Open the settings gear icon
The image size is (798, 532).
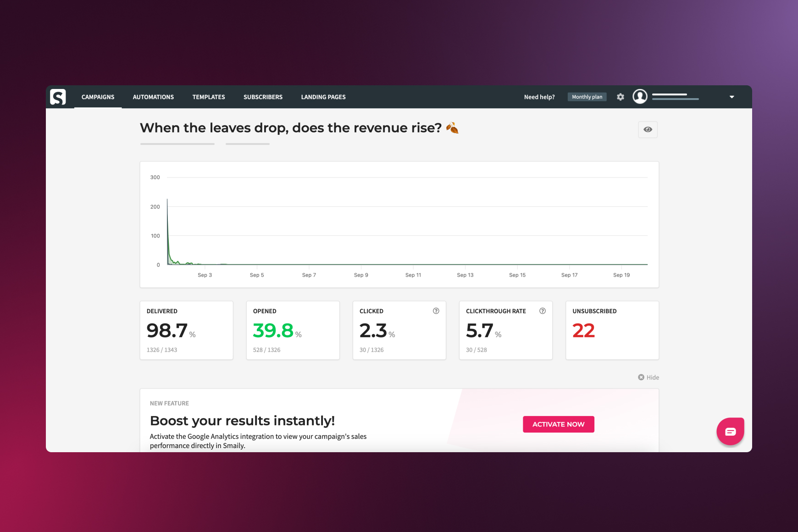pyautogui.click(x=621, y=97)
